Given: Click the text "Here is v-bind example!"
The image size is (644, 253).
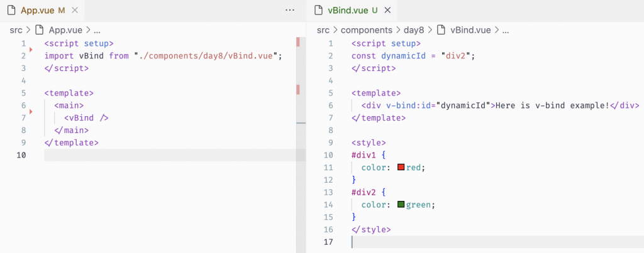Looking at the screenshot, I should click(552, 105).
